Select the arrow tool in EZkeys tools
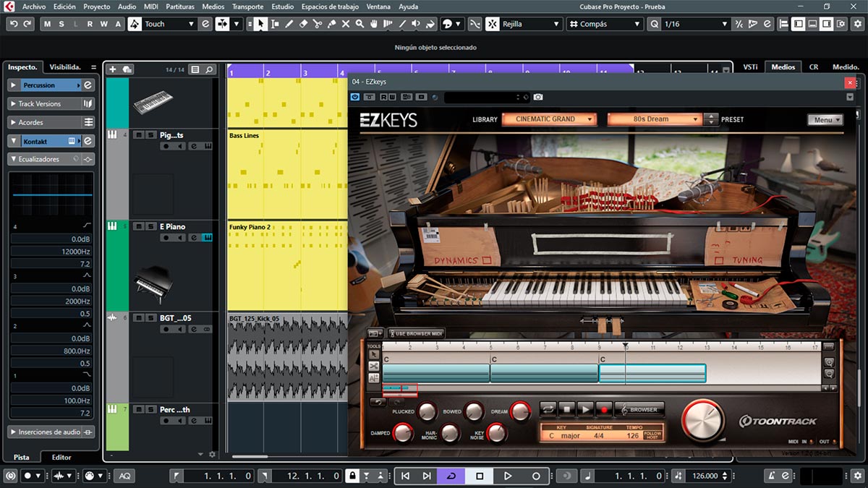 (374, 355)
